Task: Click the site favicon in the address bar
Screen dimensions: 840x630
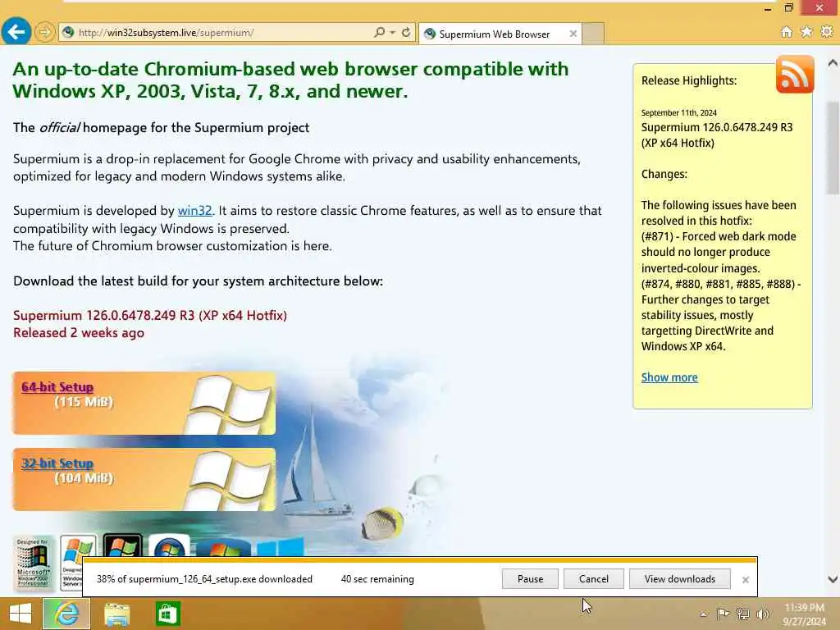Action: [x=68, y=33]
